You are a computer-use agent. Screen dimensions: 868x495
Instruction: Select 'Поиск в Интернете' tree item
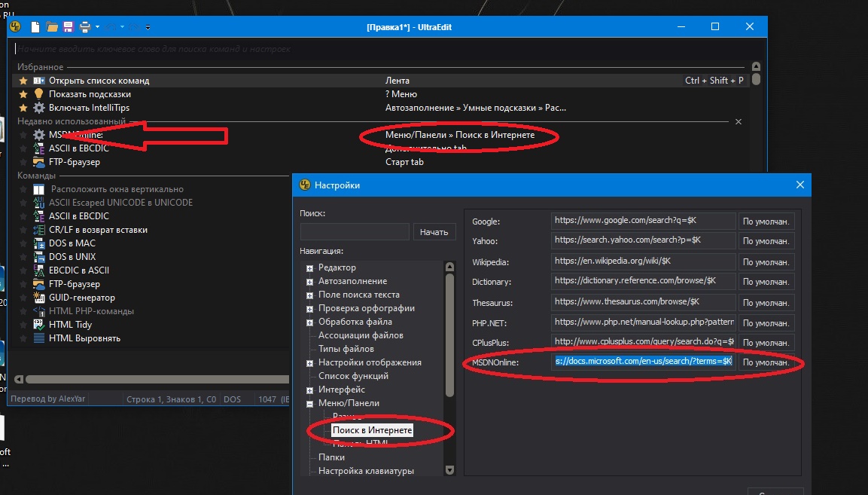[372, 430]
